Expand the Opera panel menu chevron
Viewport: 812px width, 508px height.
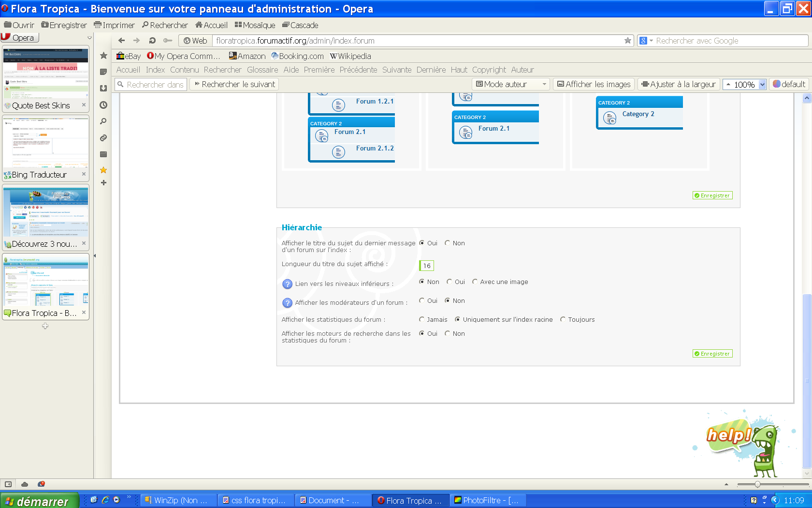coord(89,38)
